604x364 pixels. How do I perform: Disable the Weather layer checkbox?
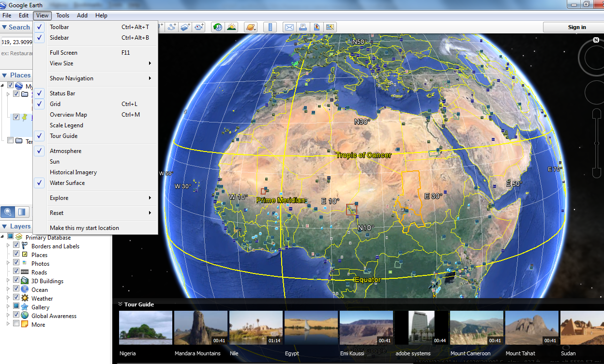pyautogui.click(x=16, y=298)
